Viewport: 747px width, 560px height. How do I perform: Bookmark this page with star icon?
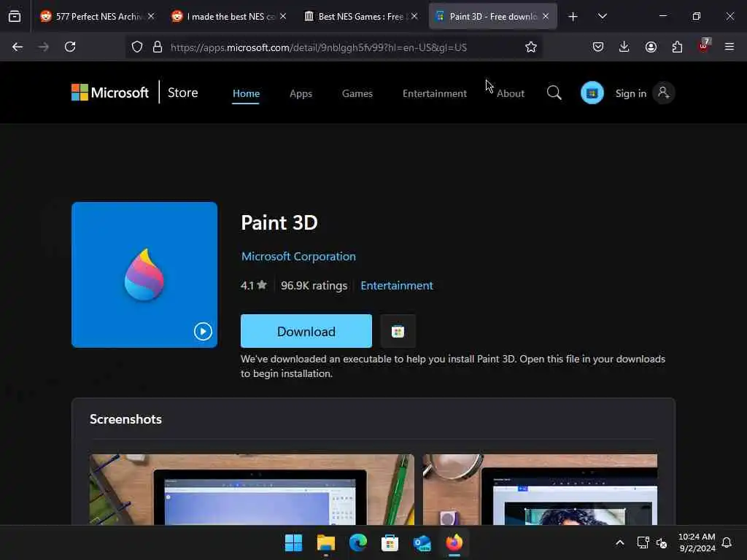click(531, 47)
